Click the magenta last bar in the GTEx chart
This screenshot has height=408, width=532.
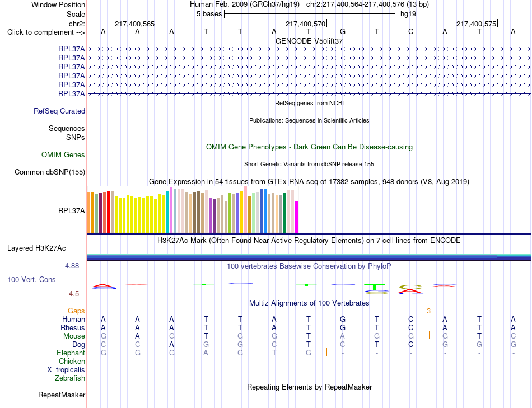(x=297, y=217)
